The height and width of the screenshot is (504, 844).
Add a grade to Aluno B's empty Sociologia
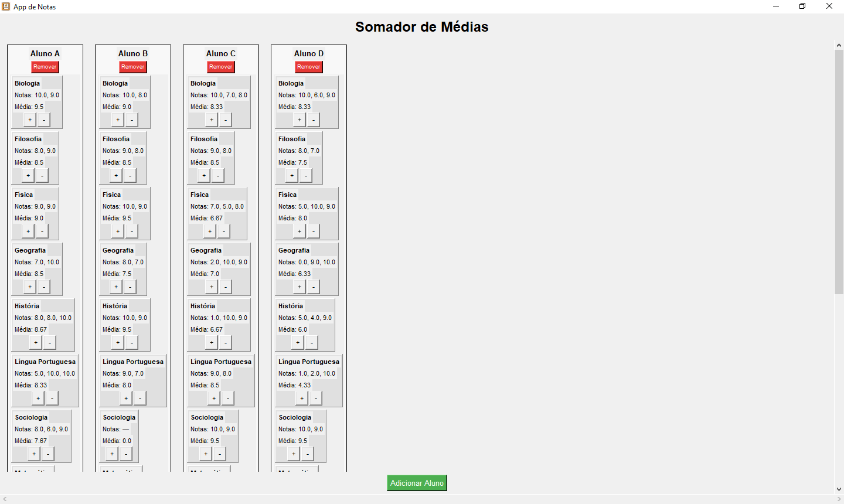(x=112, y=454)
